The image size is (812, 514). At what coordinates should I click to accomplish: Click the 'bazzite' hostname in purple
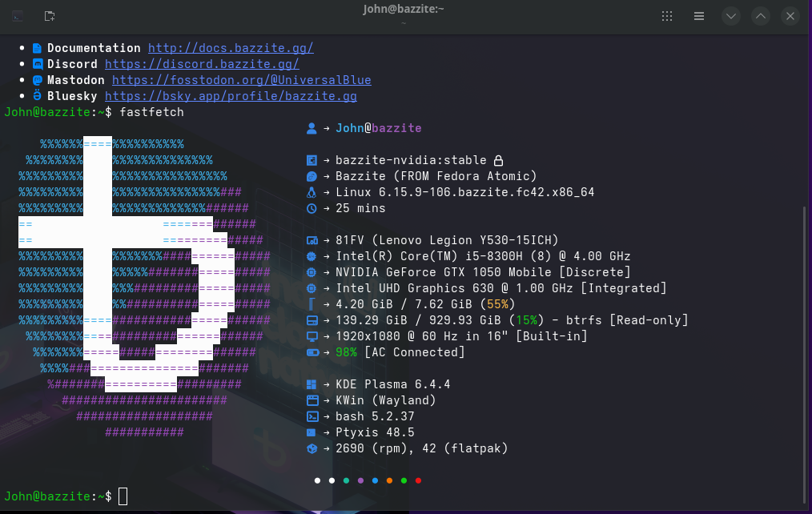[396, 128]
